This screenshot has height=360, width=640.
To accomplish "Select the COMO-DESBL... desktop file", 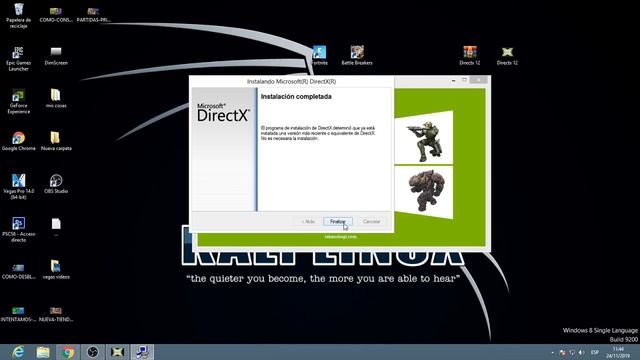I will pyautogui.click(x=18, y=271).
